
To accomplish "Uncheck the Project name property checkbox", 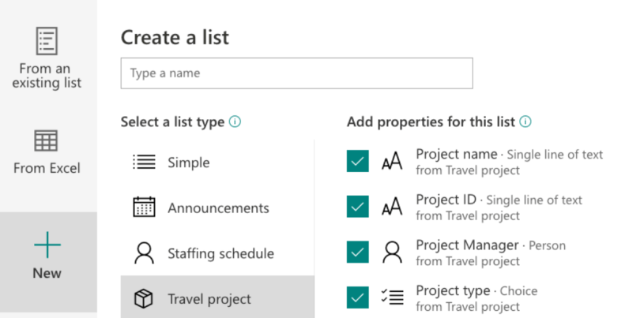I will [x=358, y=162].
